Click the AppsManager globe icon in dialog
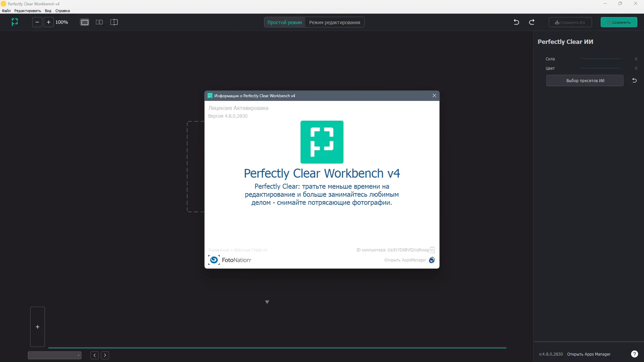644x362 pixels. point(432,260)
